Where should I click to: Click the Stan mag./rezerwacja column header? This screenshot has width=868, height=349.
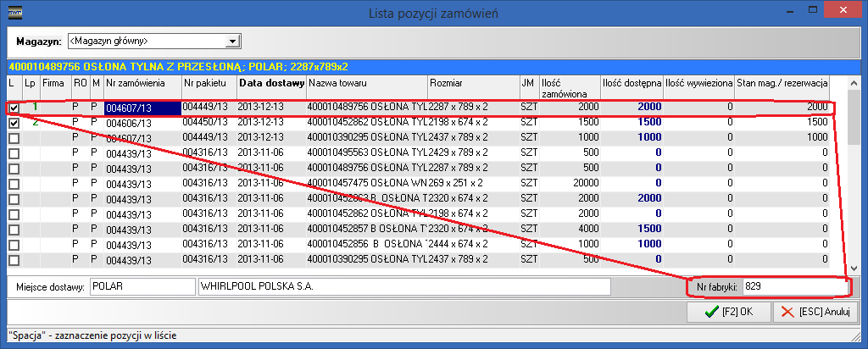click(x=782, y=83)
